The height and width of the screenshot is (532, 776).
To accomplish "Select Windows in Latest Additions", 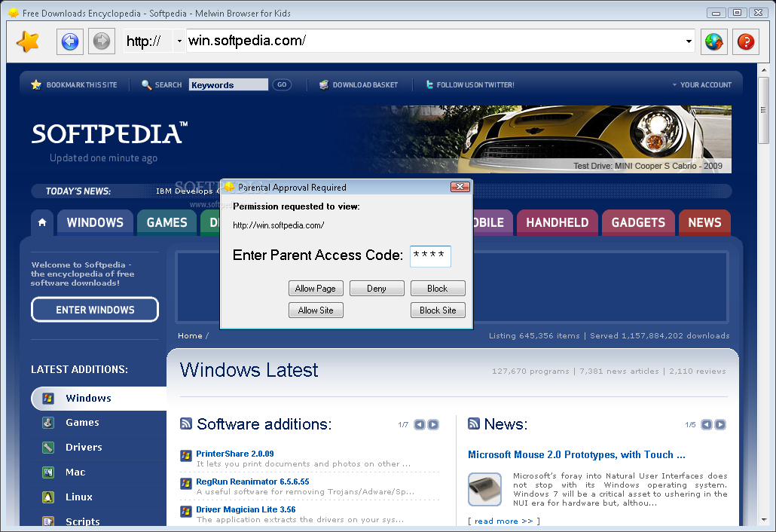I will pyautogui.click(x=99, y=399).
